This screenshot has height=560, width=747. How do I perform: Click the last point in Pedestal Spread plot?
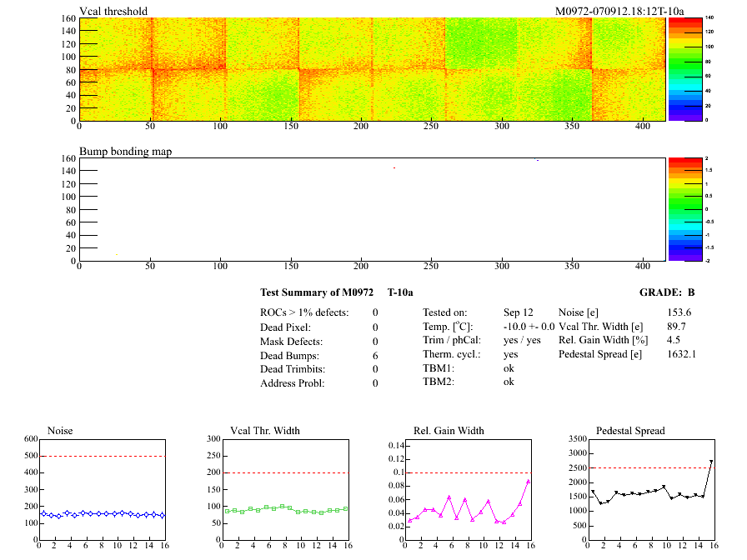pyautogui.click(x=711, y=462)
